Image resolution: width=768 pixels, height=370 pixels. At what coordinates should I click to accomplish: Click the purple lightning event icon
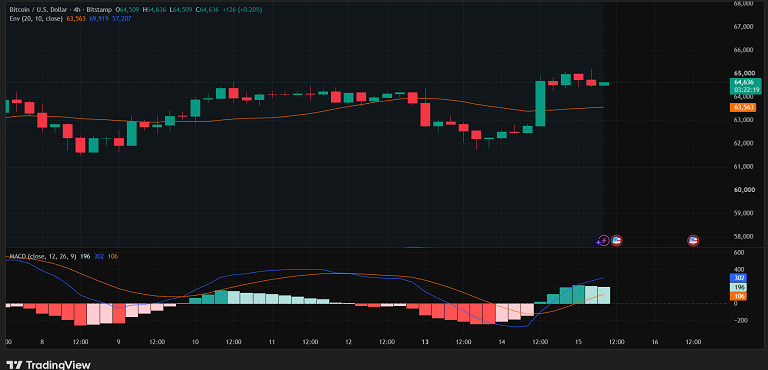tap(603, 241)
